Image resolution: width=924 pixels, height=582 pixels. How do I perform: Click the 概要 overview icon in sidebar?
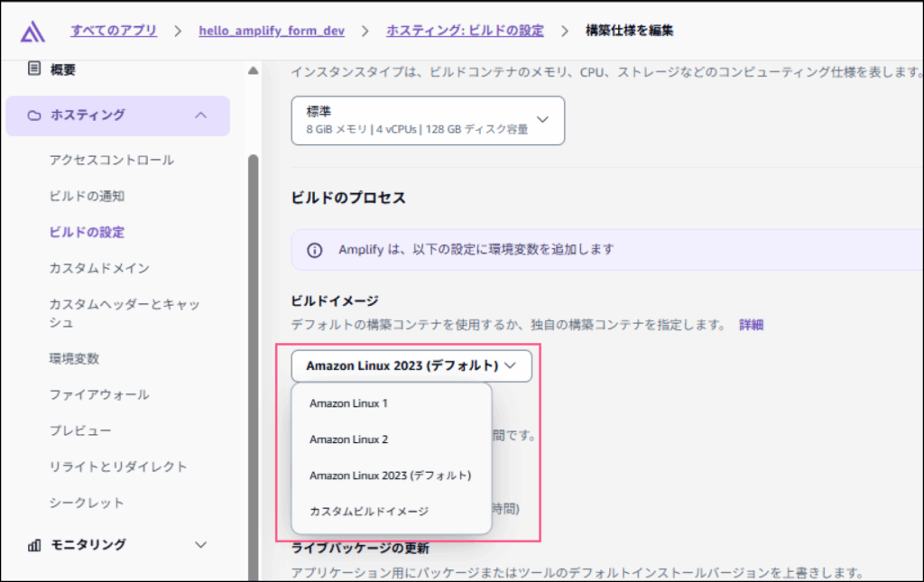pyautogui.click(x=34, y=69)
